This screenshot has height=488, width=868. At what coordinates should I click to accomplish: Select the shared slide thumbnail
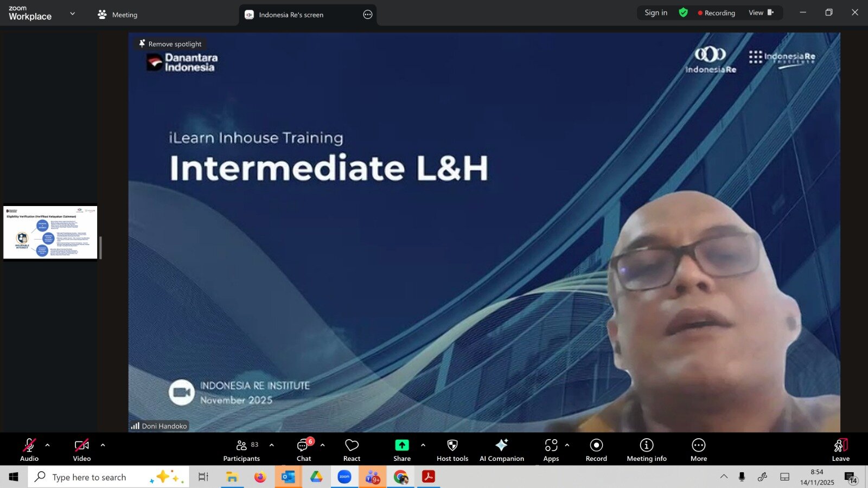[x=50, y=232]
